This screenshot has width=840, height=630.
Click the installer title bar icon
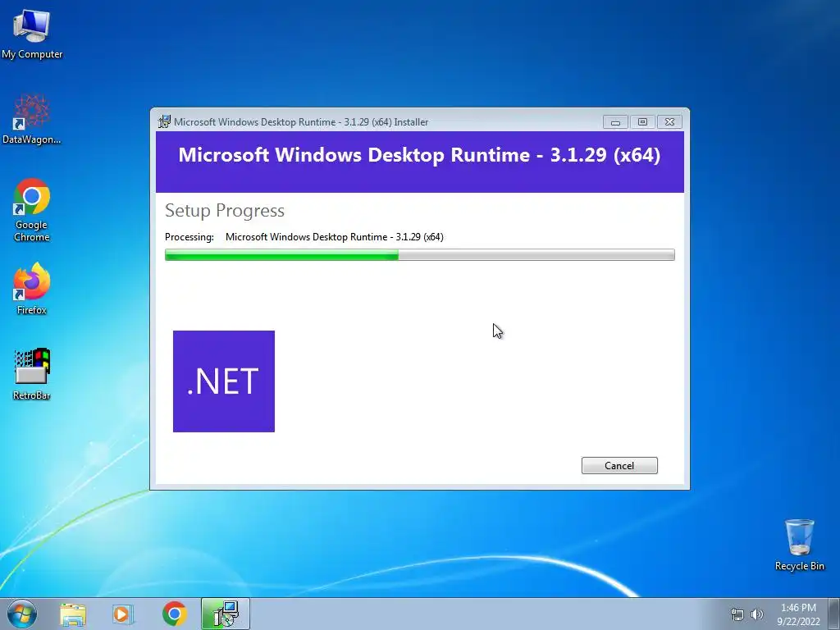pyautogui.click(x=164, y=121)
